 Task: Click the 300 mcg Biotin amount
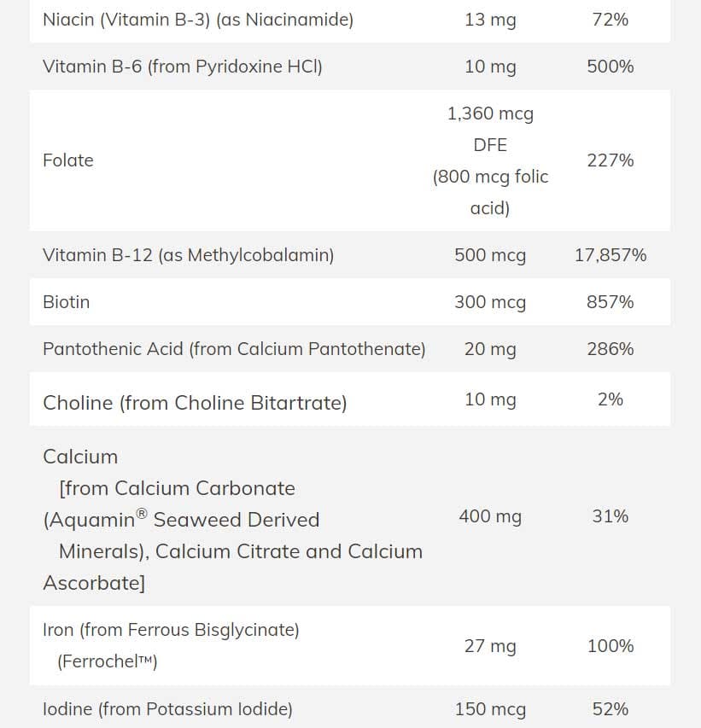coord(490,302)
